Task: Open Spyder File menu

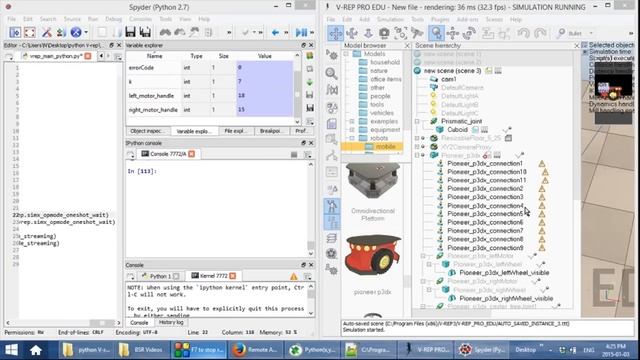Action: (11, 19)
